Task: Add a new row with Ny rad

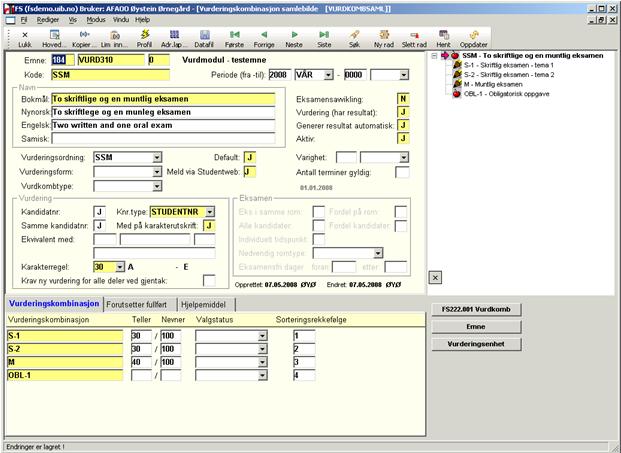Action: coord(383,39)
